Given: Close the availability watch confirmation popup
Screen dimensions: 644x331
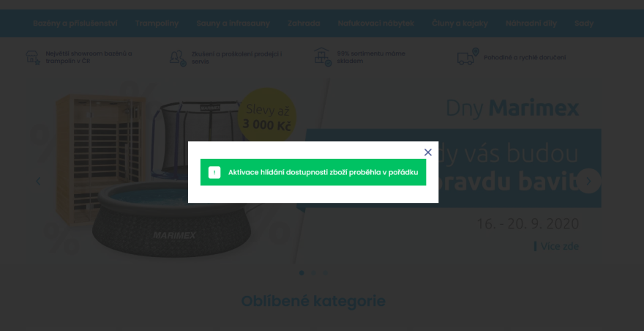Looking at the screenshot, I should click(427, 152).
